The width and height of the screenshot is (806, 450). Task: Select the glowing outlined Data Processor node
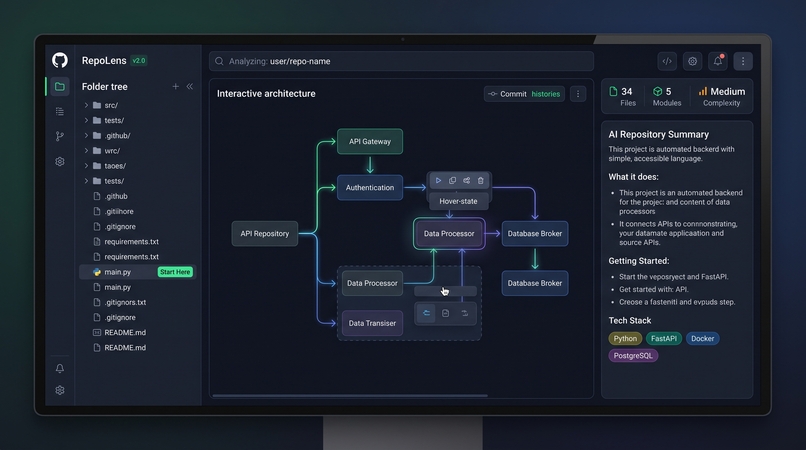pyautogui.click(x=449, y=233)
